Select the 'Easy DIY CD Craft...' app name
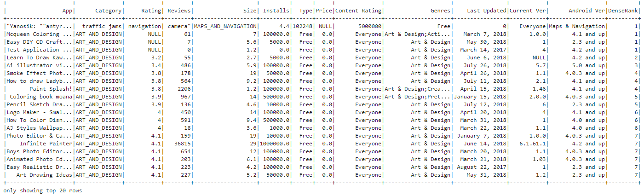This screenshot has height=196, width=644. coord(39,42)
